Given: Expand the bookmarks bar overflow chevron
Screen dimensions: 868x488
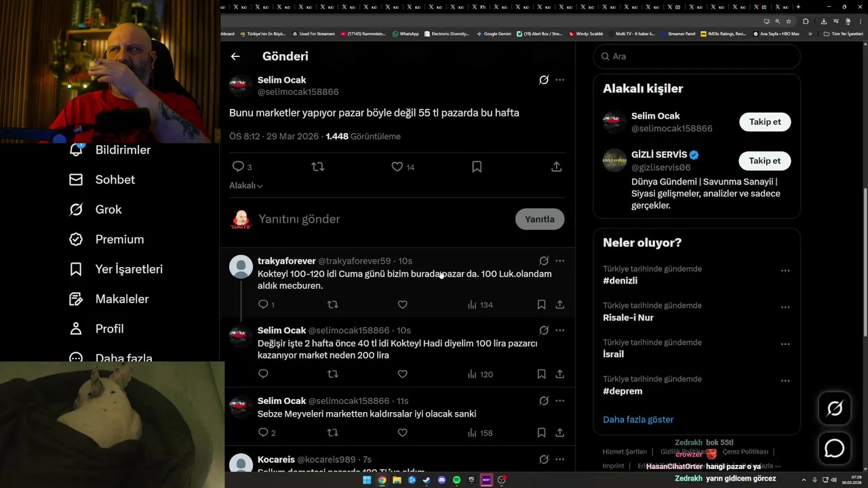Looking at the screenshot, I should pos(810,33).
